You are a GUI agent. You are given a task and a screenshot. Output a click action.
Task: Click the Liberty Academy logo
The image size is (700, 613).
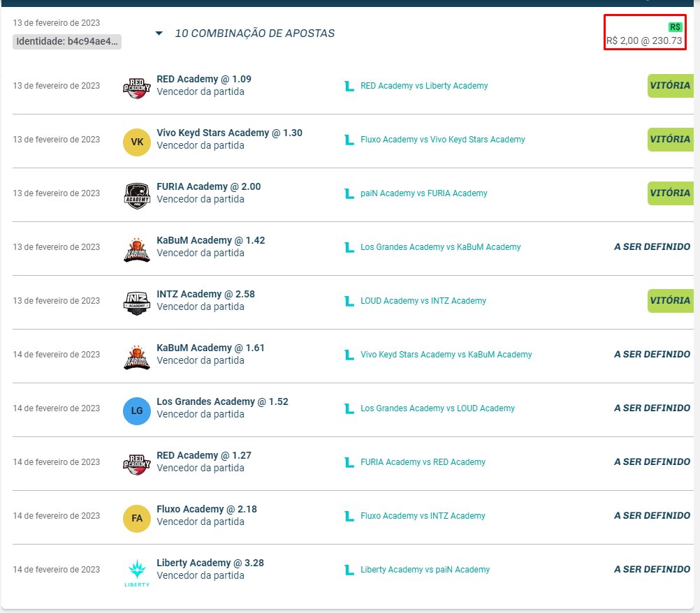click(x=137, y=573)
